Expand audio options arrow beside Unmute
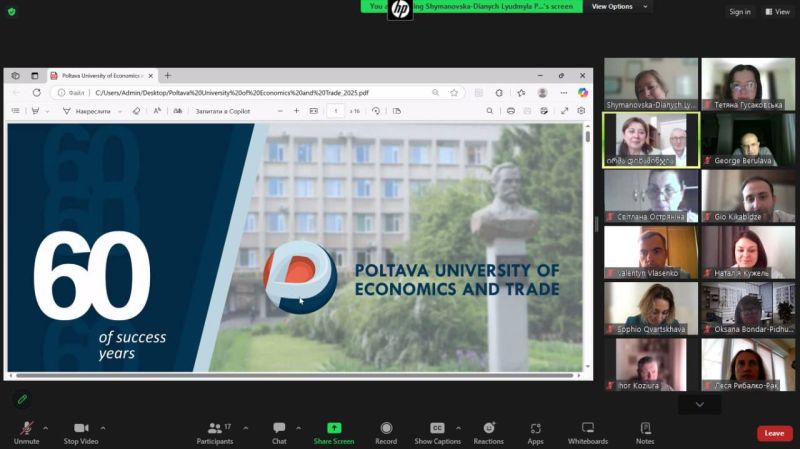Screen dimensions: 800x449 point(45,428)
